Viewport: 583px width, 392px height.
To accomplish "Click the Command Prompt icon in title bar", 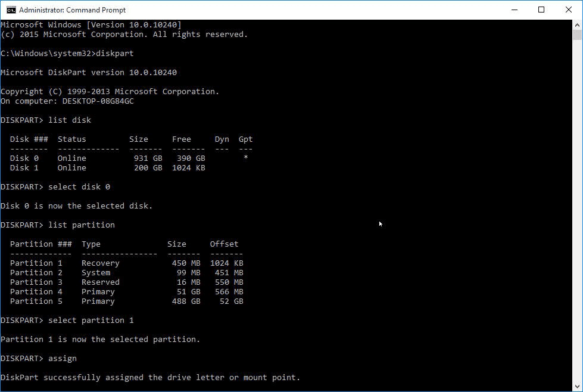I will point(10,10).
